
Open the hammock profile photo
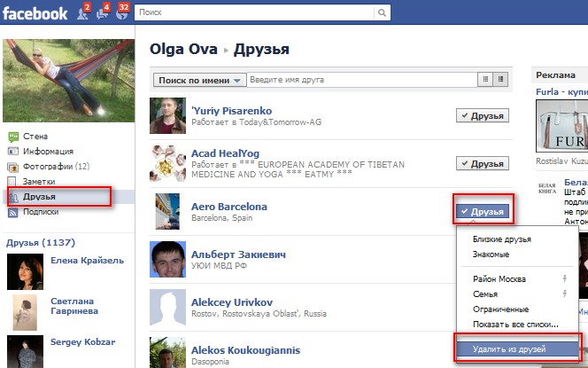point(68,81)
